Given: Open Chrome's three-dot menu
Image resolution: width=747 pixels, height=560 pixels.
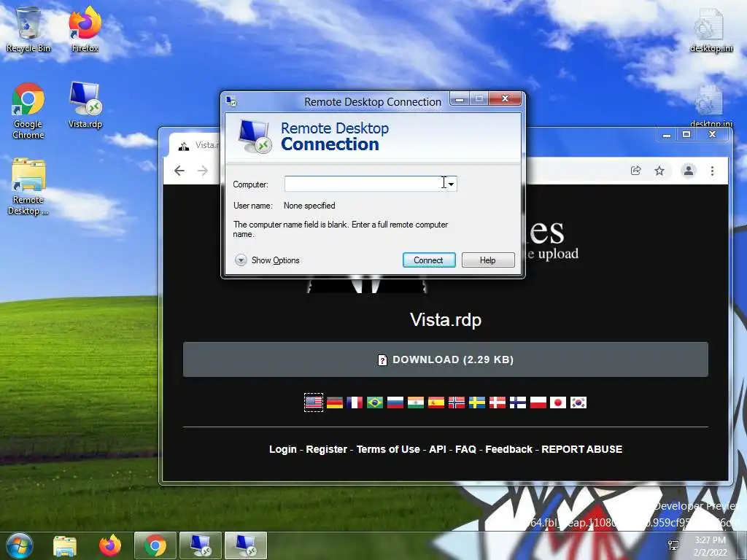Looking at the screenshot, I should tap(712, 171).
